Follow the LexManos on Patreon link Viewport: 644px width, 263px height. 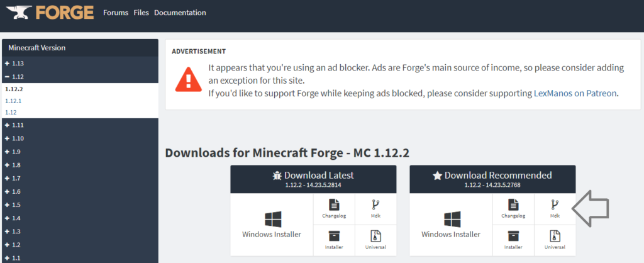[x=575, y=93]
